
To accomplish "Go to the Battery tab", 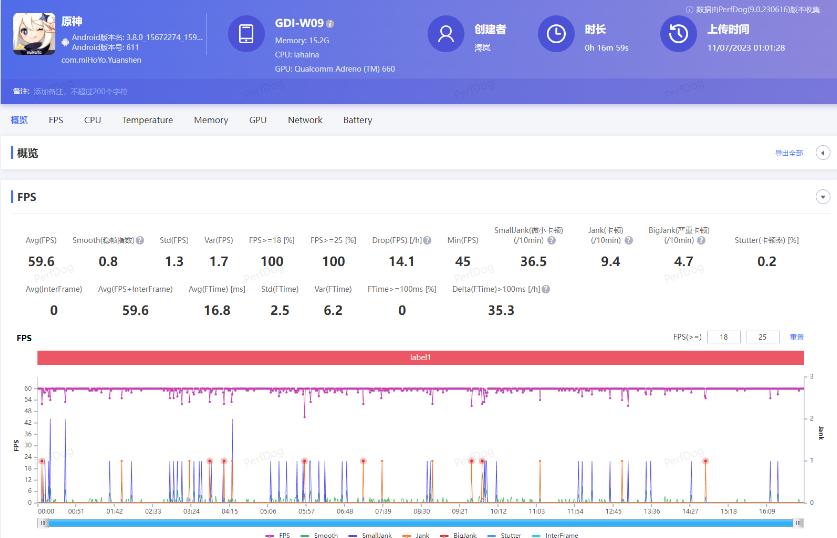I will (357, 120).
